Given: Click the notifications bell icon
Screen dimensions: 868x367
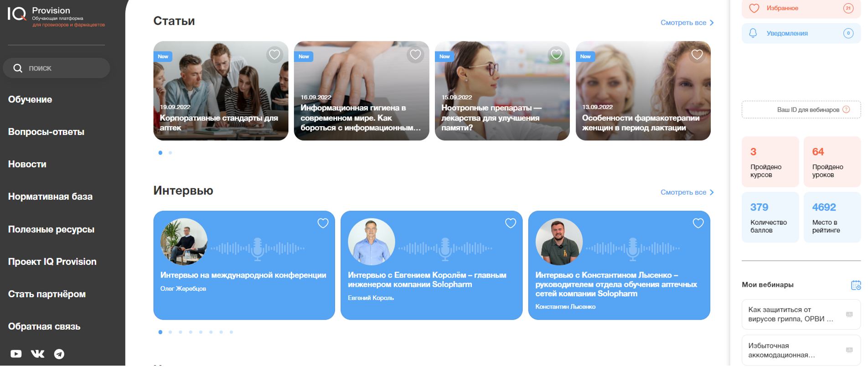Looking at the screenshot, I should (x=753, y=33).
